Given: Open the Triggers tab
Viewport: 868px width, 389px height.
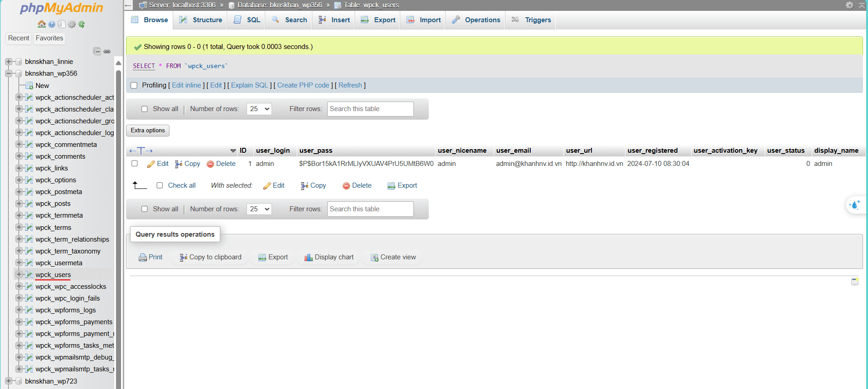Looking at the screenshot, I should coord(531,20).
